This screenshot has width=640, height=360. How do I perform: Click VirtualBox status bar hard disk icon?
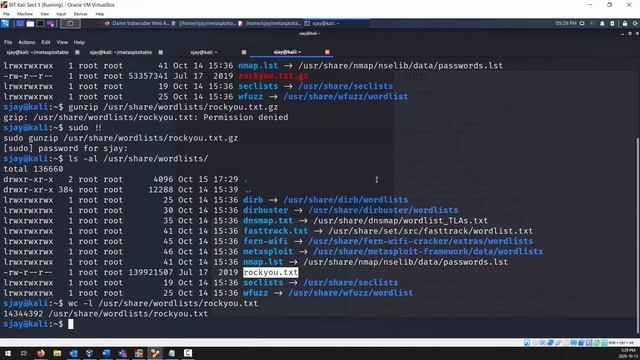click(527, 342)
